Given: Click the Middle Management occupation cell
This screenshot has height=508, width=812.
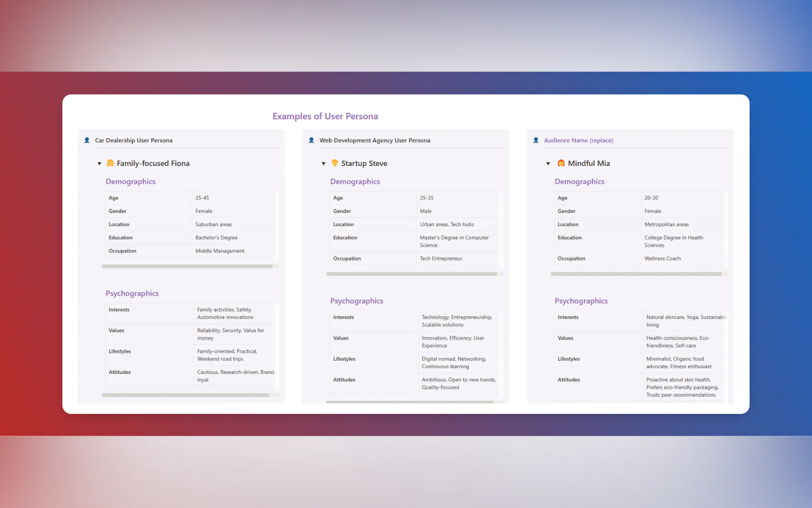Looking at the screenshot, I should click(220, 251).
